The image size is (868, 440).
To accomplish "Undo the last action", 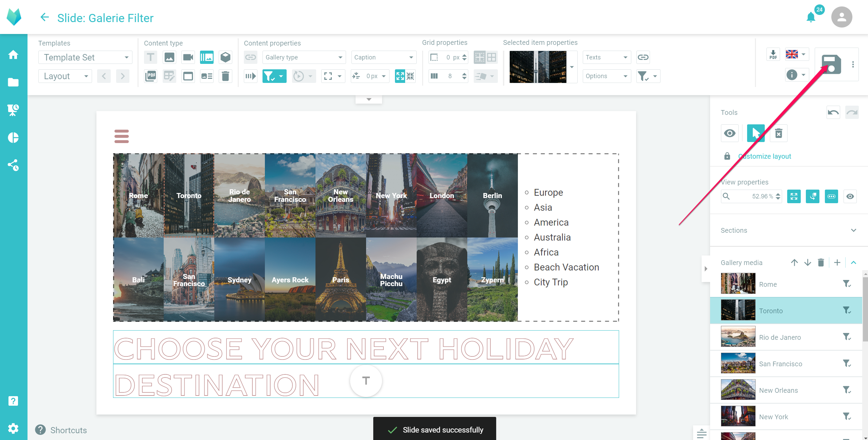I will (833, 112).
